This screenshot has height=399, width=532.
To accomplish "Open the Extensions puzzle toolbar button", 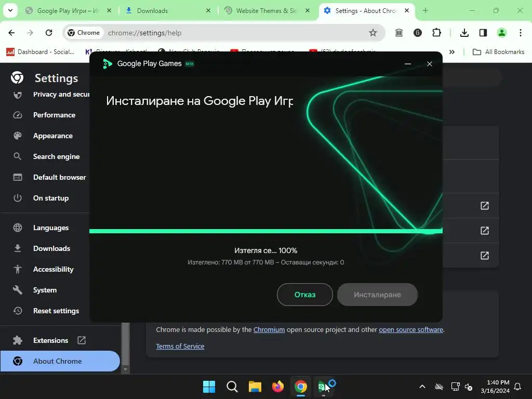I will (436, 33).
